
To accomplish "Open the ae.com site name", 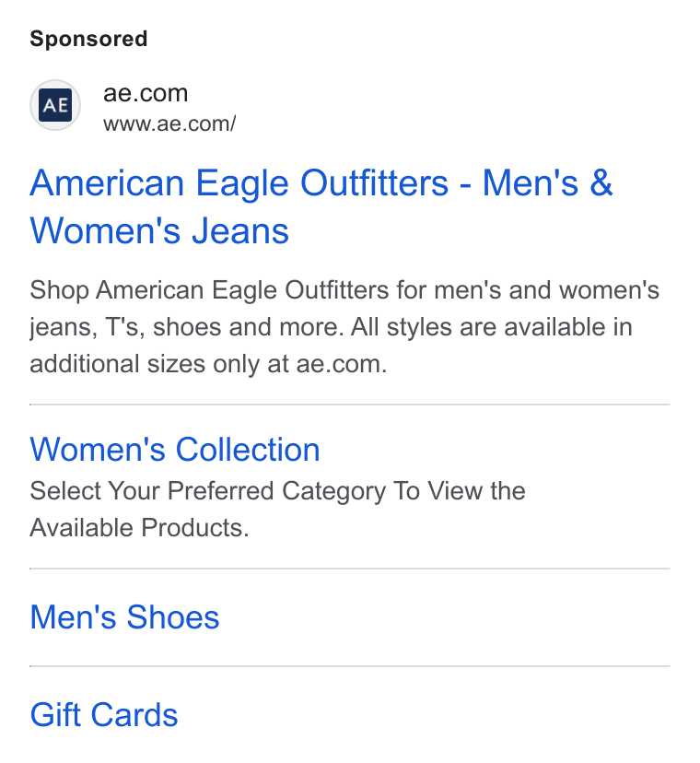I will click(x=146, y=93).
